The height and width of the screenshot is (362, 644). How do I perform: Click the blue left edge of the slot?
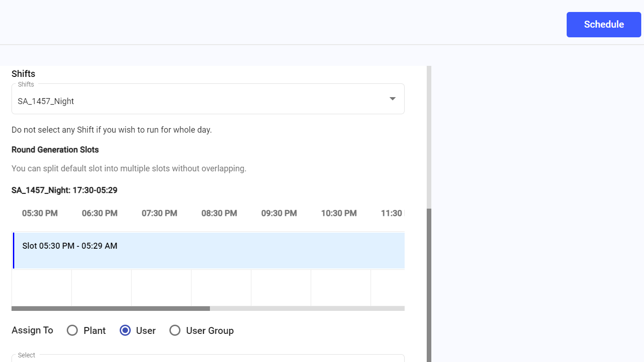tap(13, 251)
